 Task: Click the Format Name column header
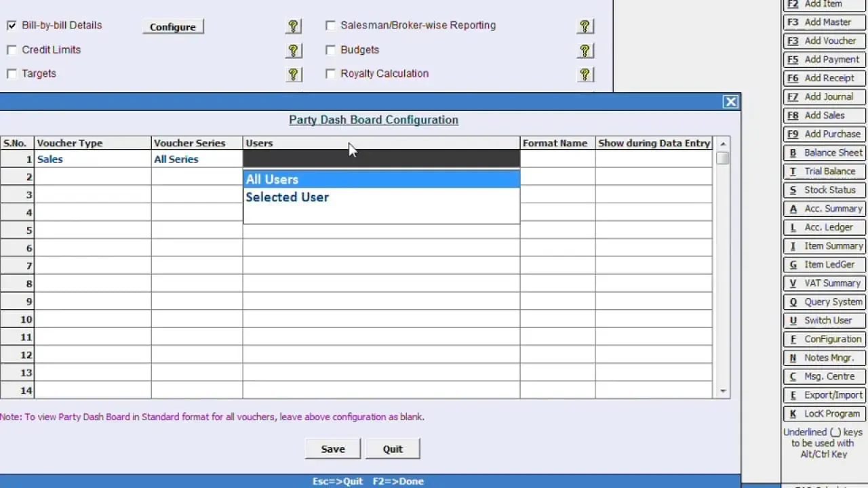[557, 143]
